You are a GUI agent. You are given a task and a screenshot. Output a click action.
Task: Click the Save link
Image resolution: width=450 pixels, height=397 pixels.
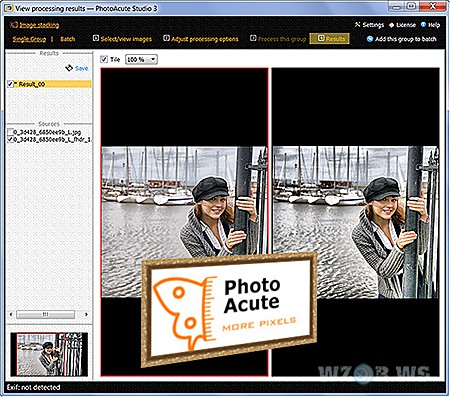(81, 68)
